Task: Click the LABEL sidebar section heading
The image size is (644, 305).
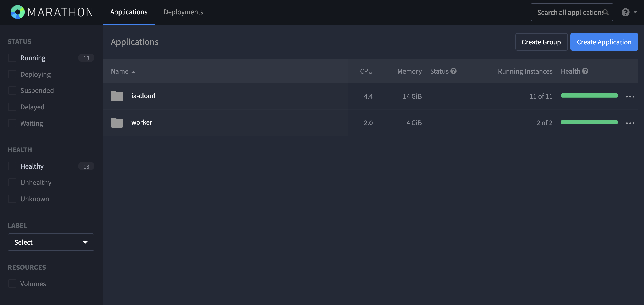Action: 17,226
